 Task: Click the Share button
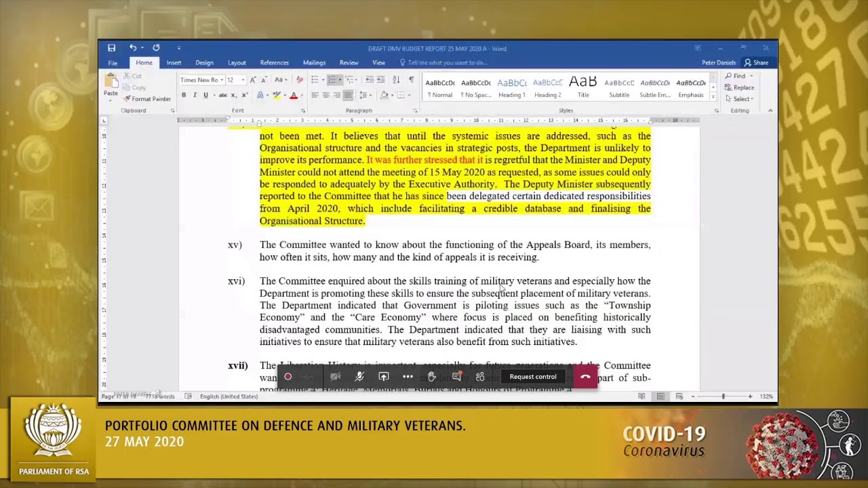tap(756, 62)
